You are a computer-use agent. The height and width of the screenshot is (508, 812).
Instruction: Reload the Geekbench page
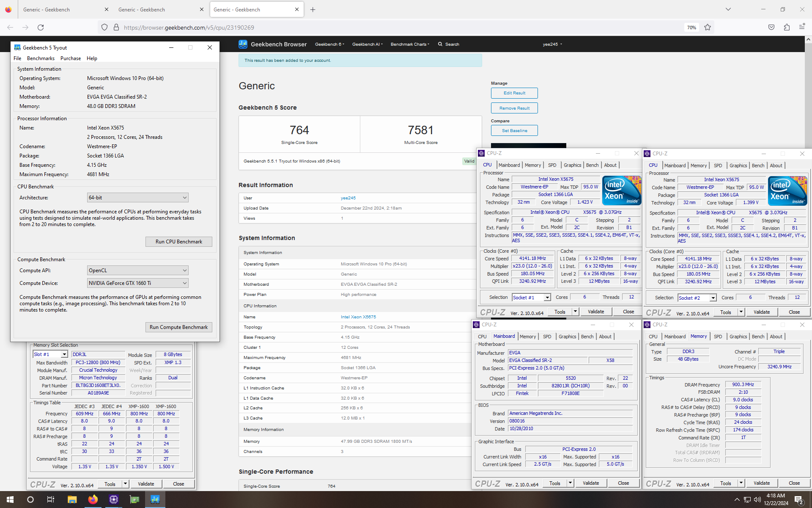(41, 28)
